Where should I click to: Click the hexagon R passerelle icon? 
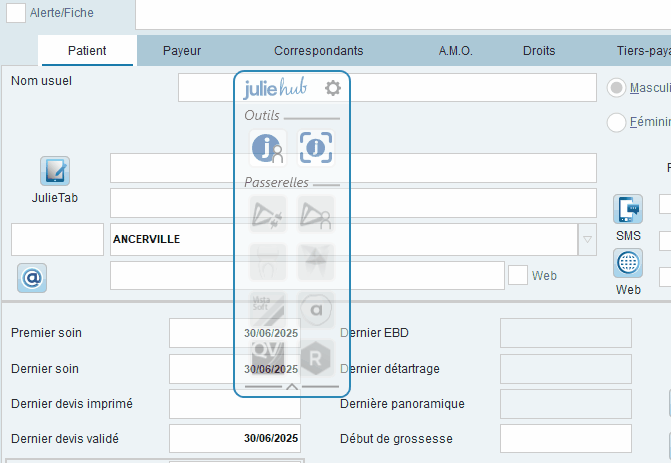[316, 358]
